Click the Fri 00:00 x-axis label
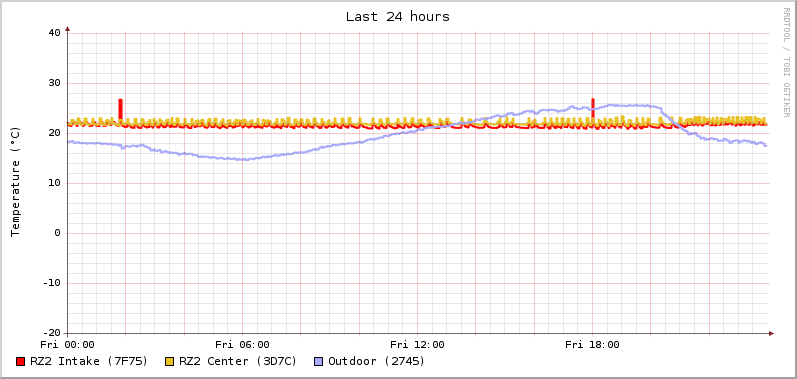This screenshot has width=797, height=379. (x=68, y=345)
